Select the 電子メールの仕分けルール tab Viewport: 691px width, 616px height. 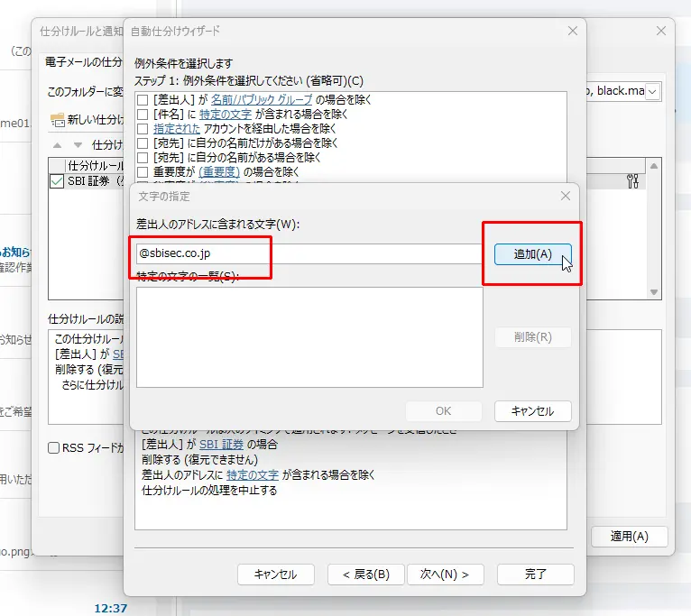83,62
